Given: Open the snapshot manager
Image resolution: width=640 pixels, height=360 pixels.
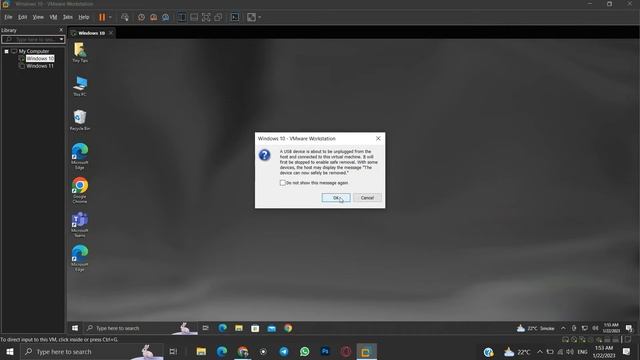Looking at the screenshot, I should pyautogui.click(x=166, y=17).
